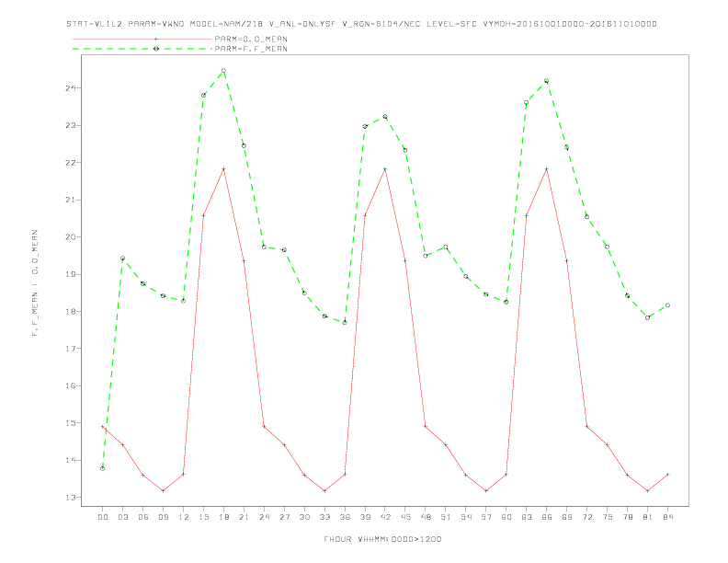728x563 pixels.
Task: Select green F_MEAN circle marker at hour 66
Action: [x=547, y=81]
